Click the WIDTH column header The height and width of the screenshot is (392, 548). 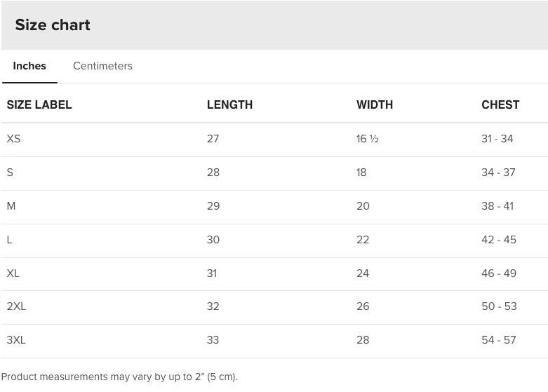tap(375, 104)
